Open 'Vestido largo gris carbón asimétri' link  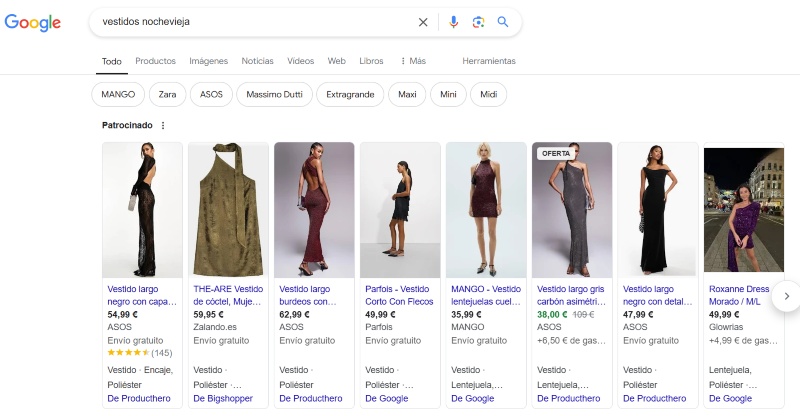pyautogui.click(x=571, y=295)
